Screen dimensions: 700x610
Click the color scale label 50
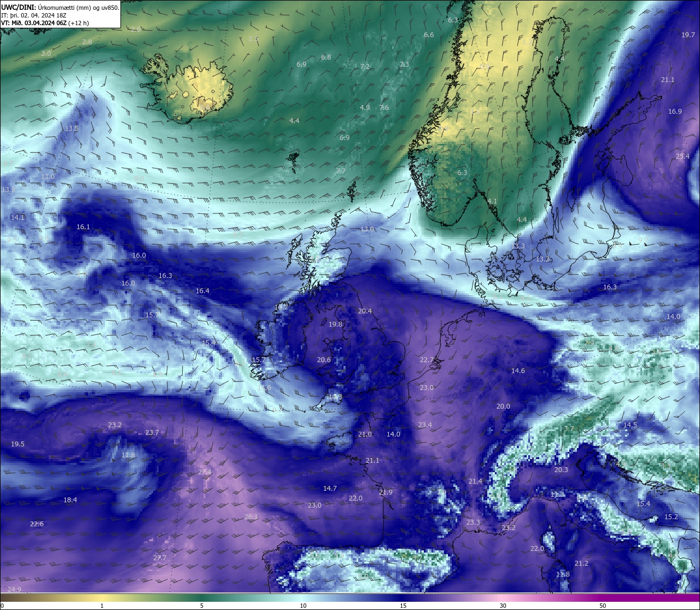tap(603, 606)
